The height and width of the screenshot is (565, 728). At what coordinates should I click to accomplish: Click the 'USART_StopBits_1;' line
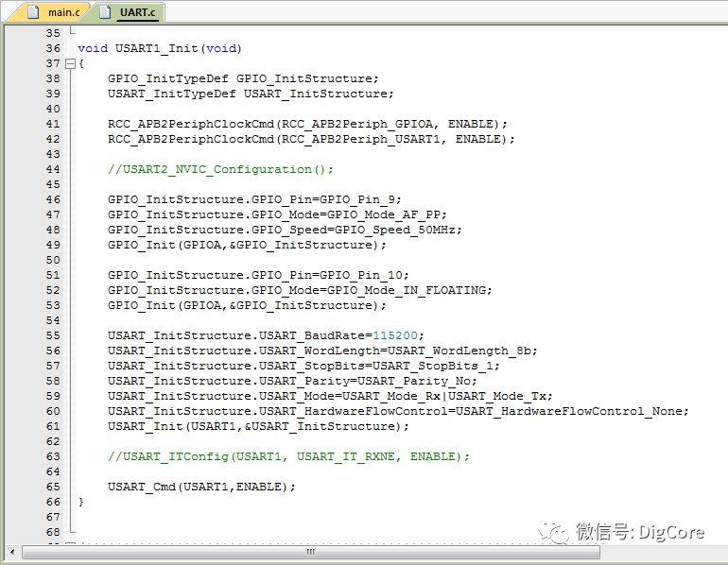(x=303, y=366)
